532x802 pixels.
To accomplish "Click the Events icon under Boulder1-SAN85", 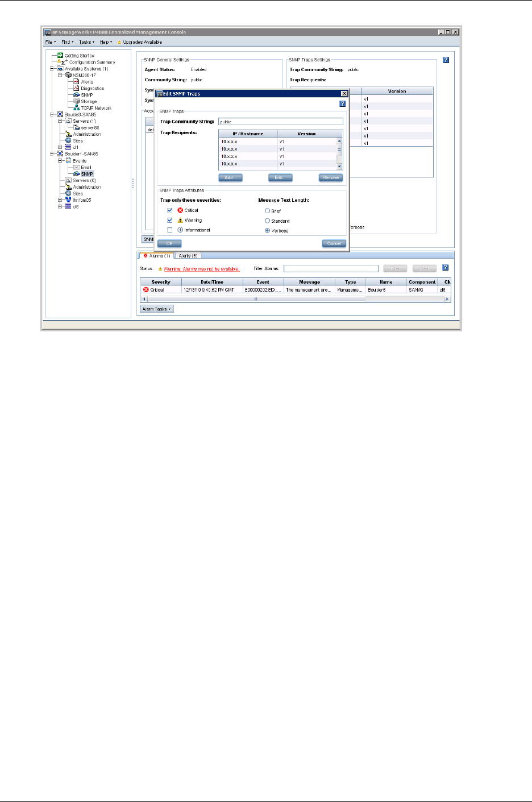I will 68,161.
